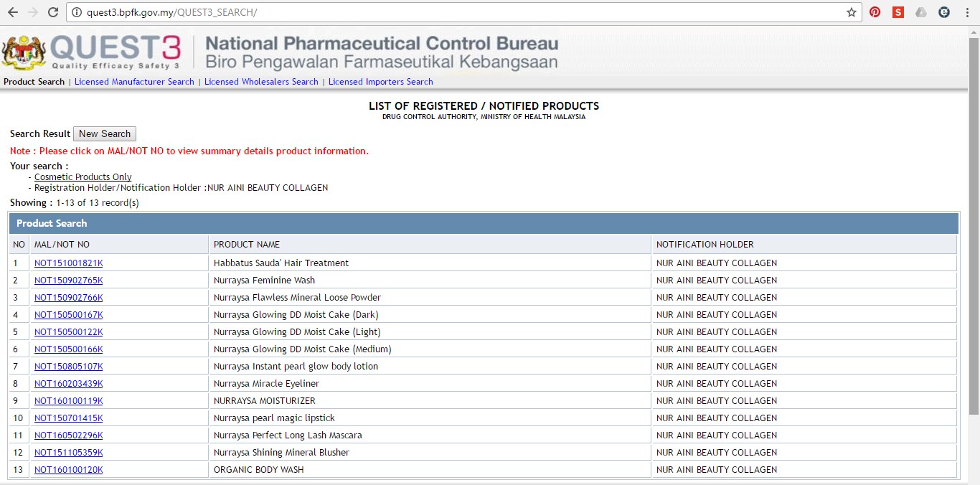Viewport: 980px width, 485px height.
Task: Open notification NOT150805107K
Action: tap(68, 367)
